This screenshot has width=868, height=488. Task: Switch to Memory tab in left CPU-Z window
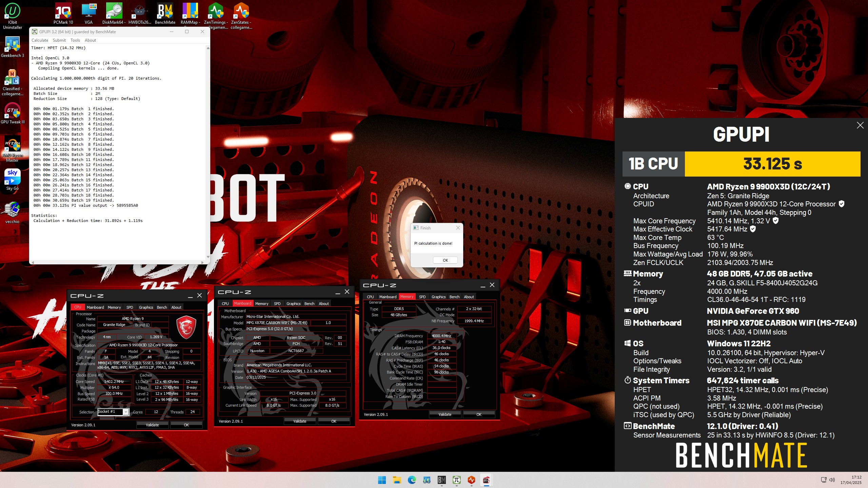click(x=114, y=307)
